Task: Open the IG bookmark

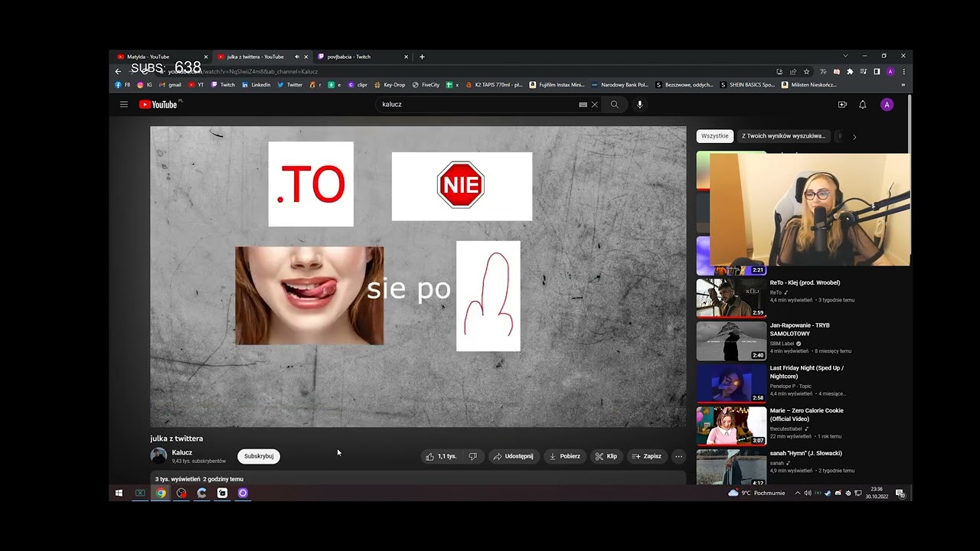Action: [x=145, y=85]
